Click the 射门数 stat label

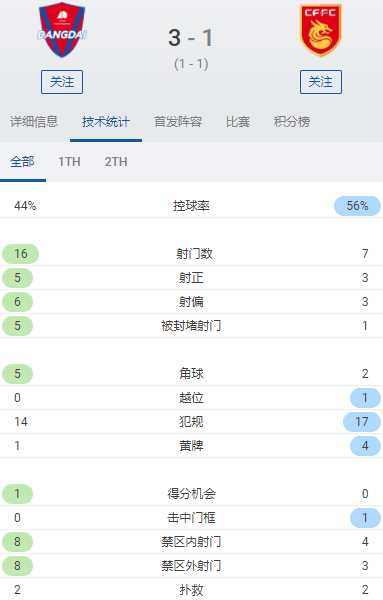194,254
